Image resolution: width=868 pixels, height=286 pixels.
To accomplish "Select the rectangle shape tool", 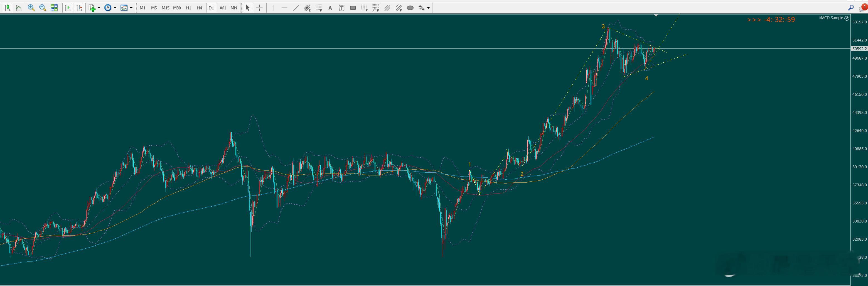I will pyautogui.click(x=353, y=8).
